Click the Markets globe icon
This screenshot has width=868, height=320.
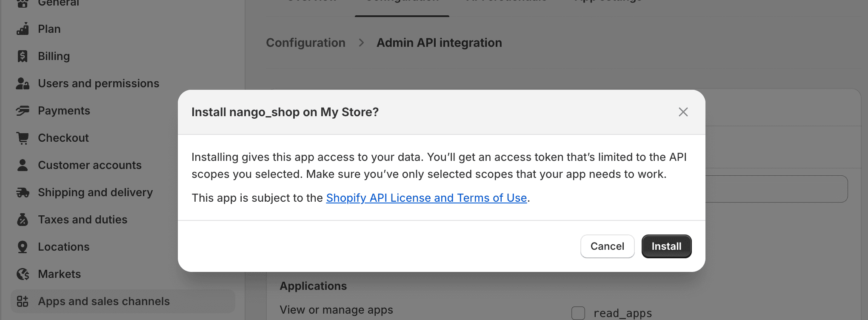[x=23, y=274]
